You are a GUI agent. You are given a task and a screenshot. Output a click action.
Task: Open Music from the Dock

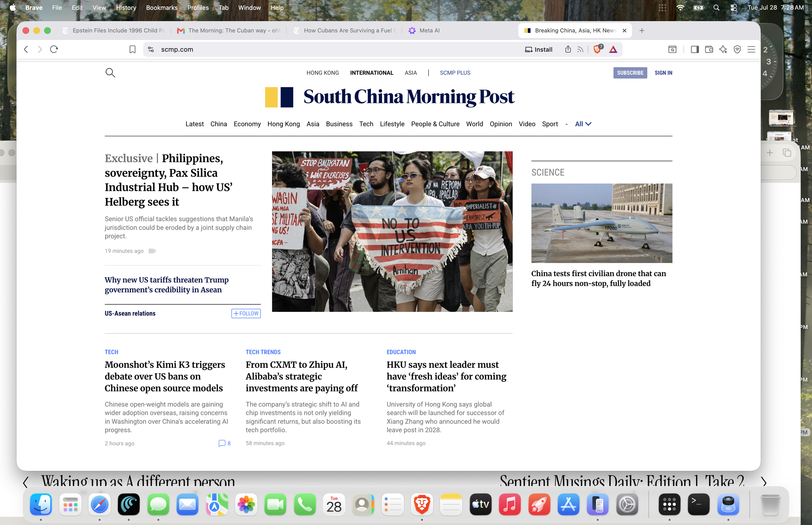pos(510,504)
